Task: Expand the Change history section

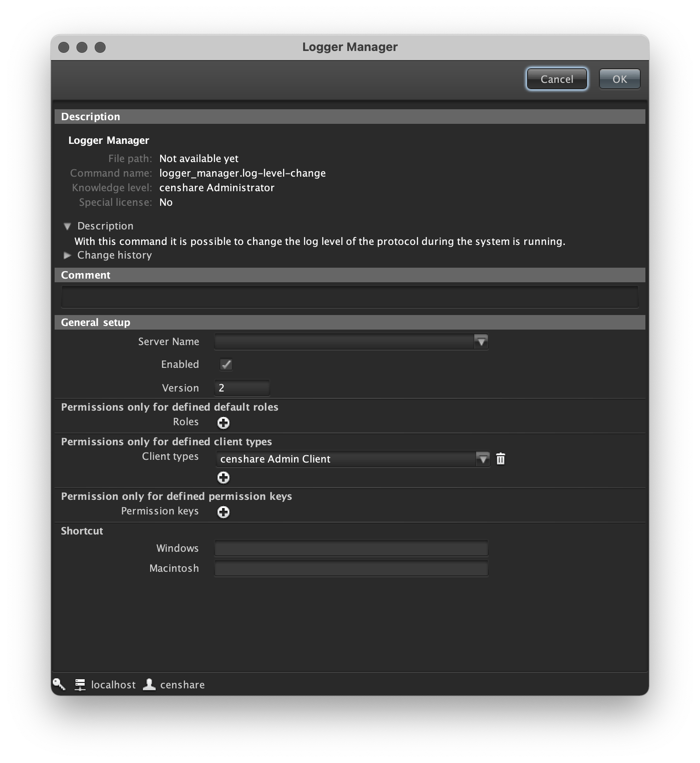Action: coord(67,255)
